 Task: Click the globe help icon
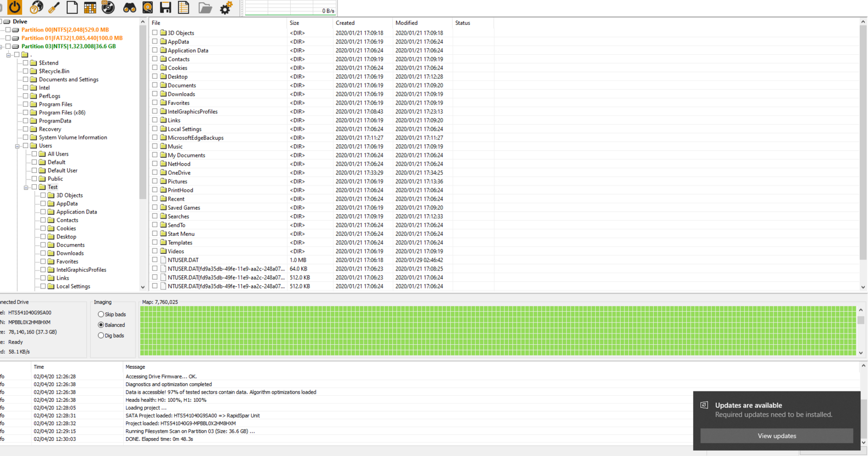pos(36,7)
